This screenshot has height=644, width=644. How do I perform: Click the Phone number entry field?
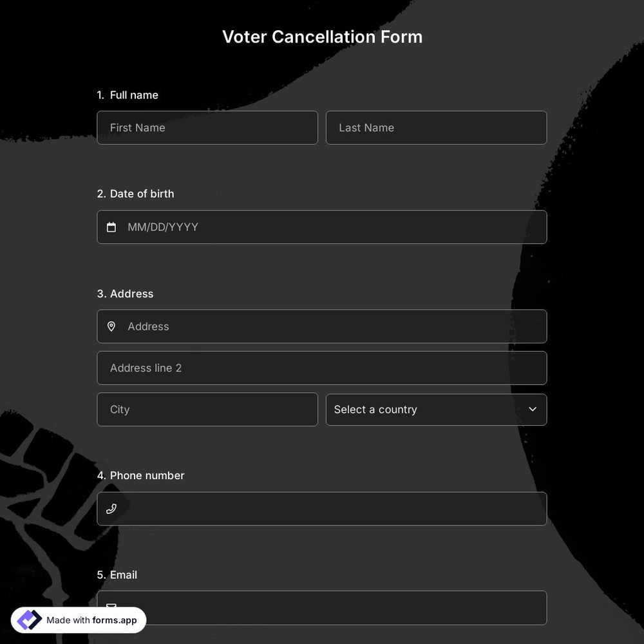(x=322, y=508)
